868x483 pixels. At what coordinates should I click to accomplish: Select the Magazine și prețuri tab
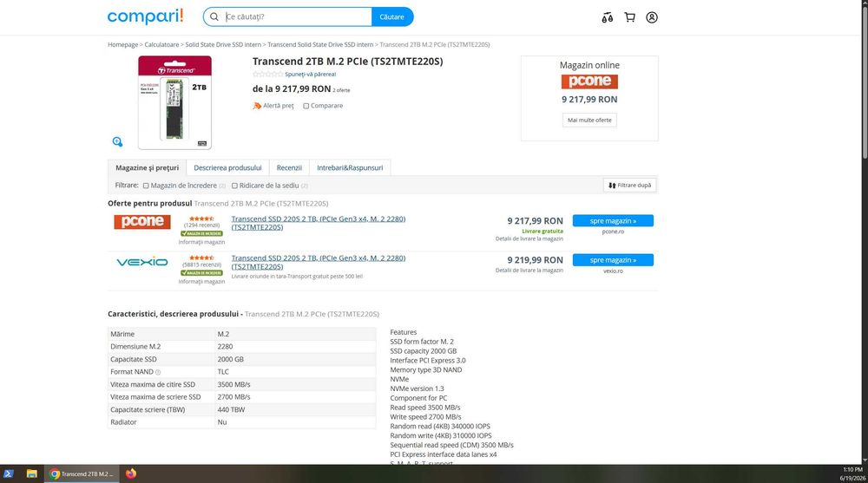coord(148,167)
